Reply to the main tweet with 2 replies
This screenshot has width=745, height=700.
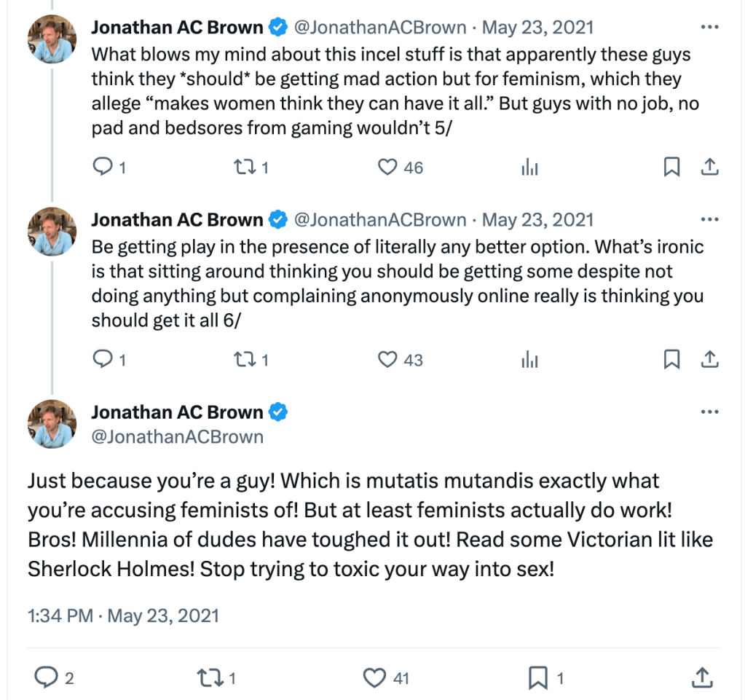coord(47,678)
